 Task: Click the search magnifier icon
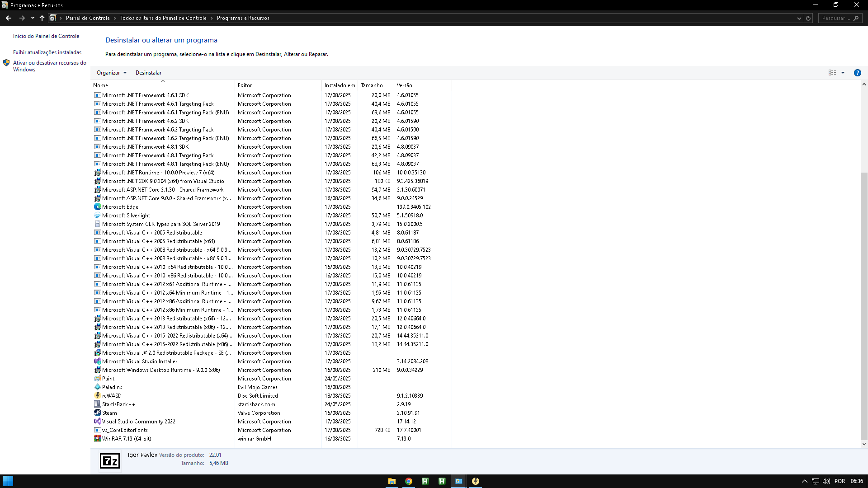[856, 18]
